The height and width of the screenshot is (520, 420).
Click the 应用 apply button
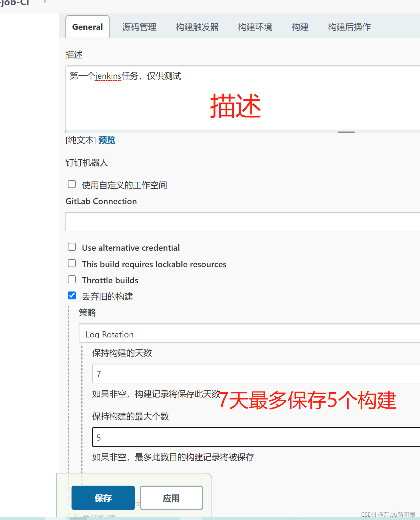(171, 498)
